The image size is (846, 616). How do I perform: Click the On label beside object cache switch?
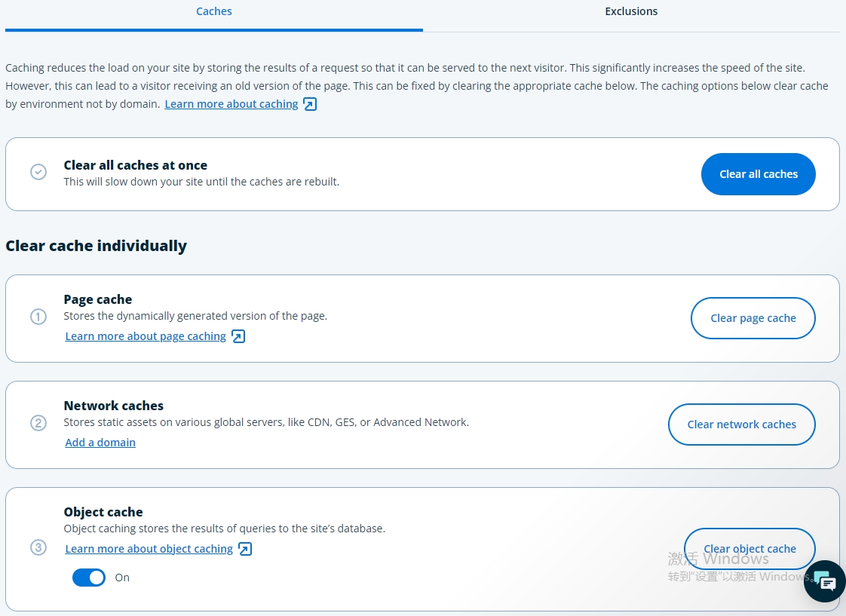(x=122, y=578)
